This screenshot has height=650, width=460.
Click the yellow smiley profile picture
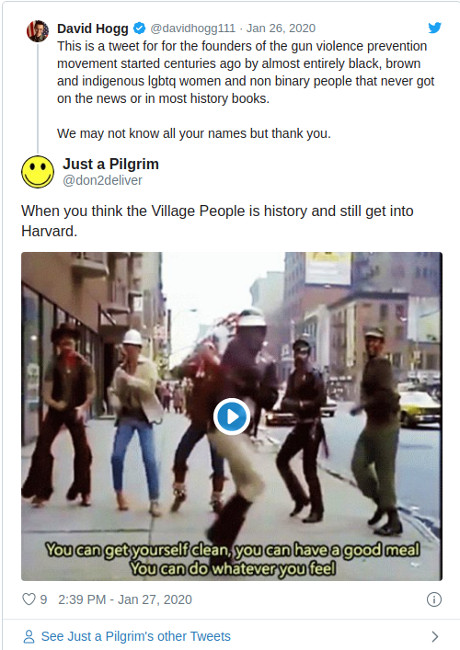click(x=38, y=172)
